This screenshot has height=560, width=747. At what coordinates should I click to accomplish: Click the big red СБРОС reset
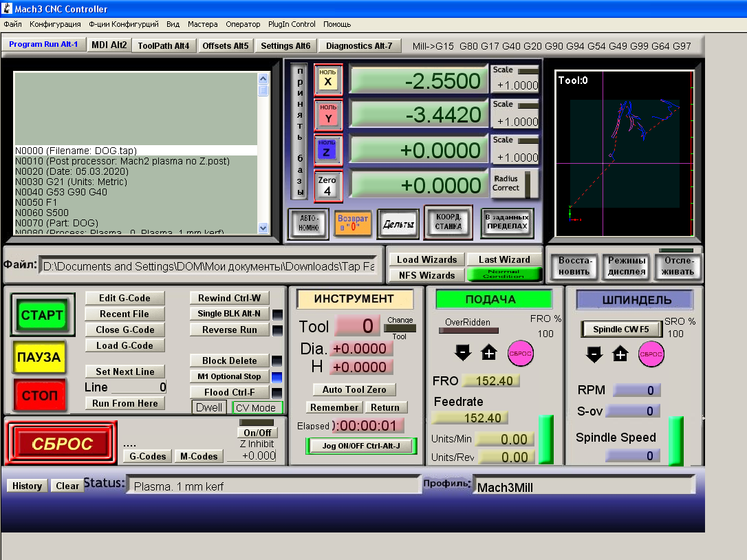coord(61,444)
